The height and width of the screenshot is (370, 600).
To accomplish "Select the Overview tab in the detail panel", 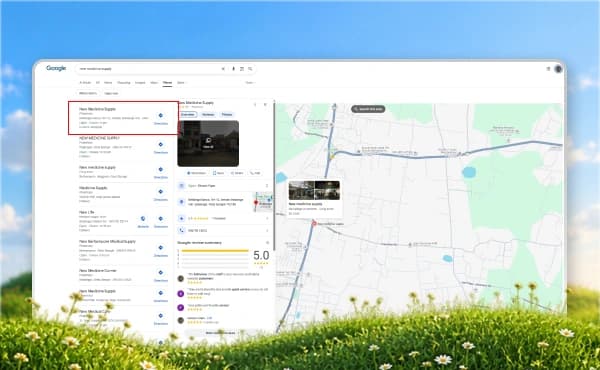I will click(x=188, y=115).
